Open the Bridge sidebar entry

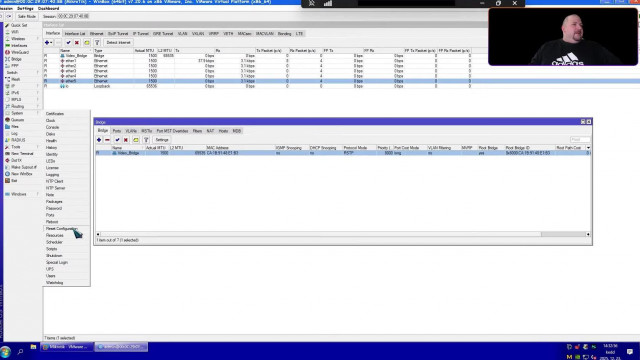pyautogui.click(x=16, y=59)
